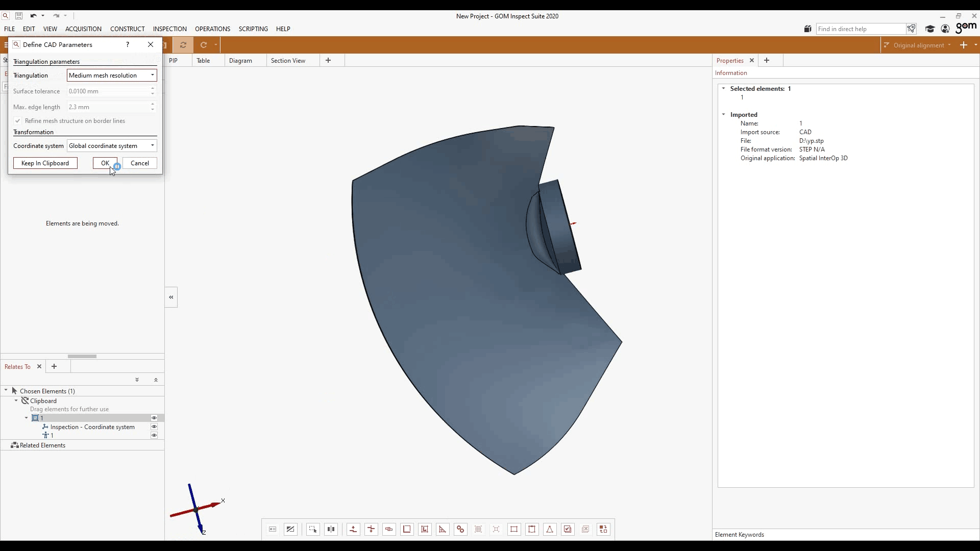980x551 pixels.
Task: Click the rectangle selection arrow tool icon
Action: click(x=313, y=530)
